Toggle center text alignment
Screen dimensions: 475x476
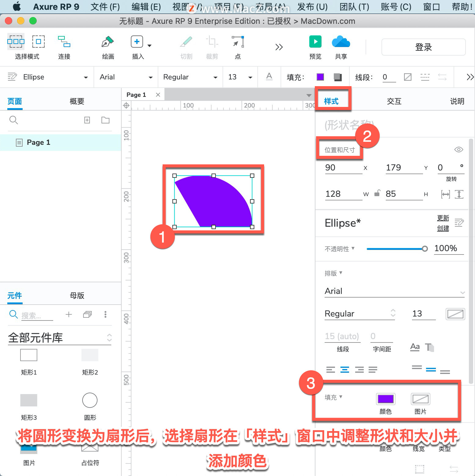pos(345,370)
